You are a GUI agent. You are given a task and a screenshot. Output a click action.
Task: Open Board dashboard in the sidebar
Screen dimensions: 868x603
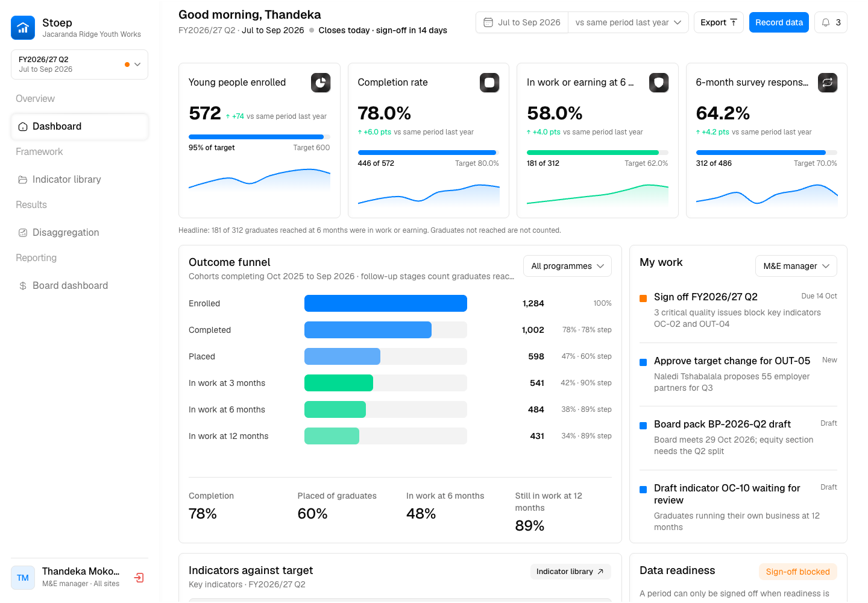(80, 286)
